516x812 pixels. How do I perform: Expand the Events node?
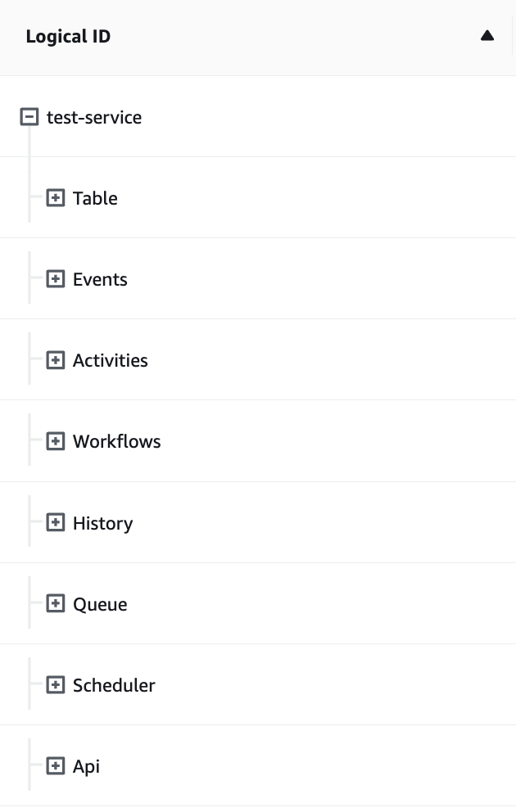click(x=55, y=279)
